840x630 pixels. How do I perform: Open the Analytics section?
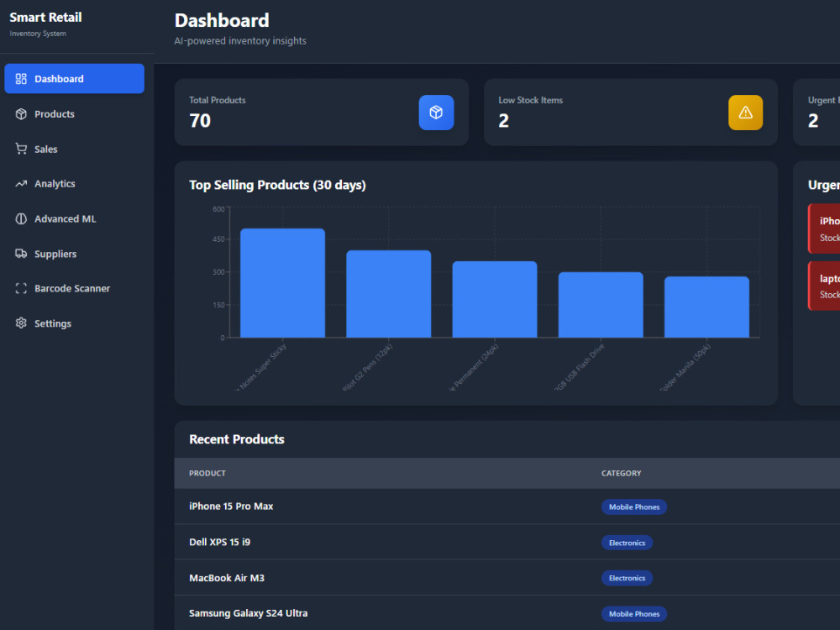coord(75,184)
